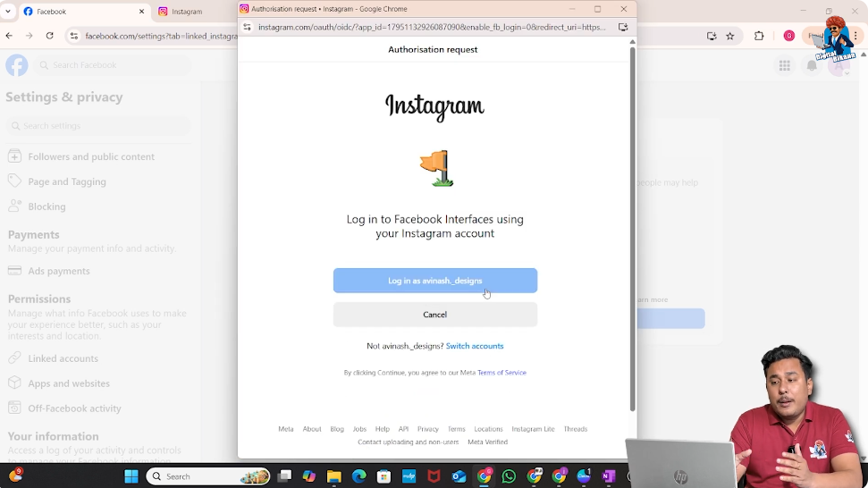
Task: Open the Switch accounts link
Action: (x=475, y=346)
